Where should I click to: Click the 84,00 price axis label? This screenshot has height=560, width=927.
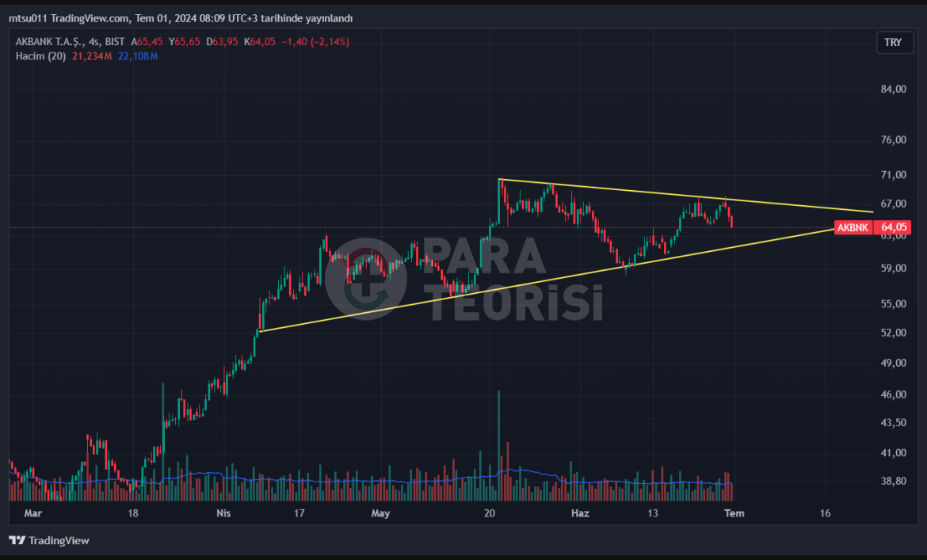tap(893, 90)
